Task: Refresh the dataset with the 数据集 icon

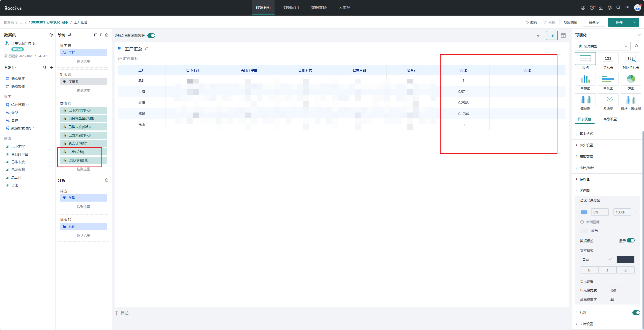Action: [51, 35]
